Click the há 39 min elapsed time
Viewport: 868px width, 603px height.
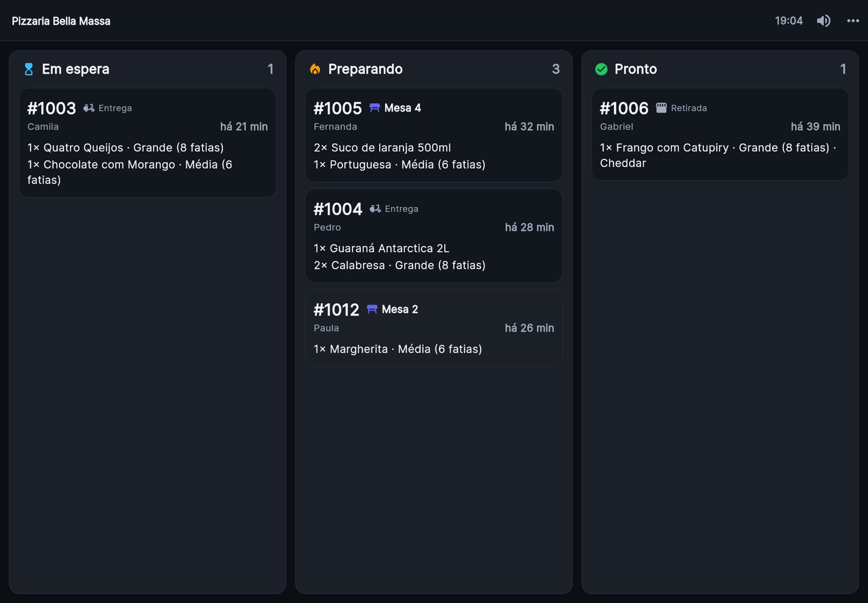point(815,126)
